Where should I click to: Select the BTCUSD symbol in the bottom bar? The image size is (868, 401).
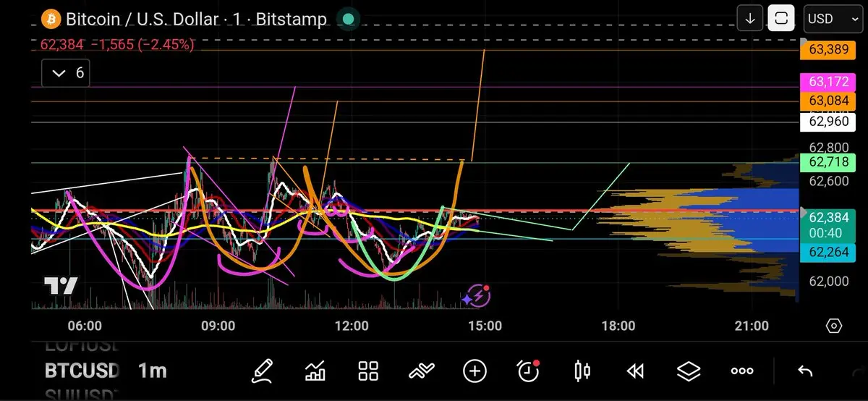pos(82,371)
